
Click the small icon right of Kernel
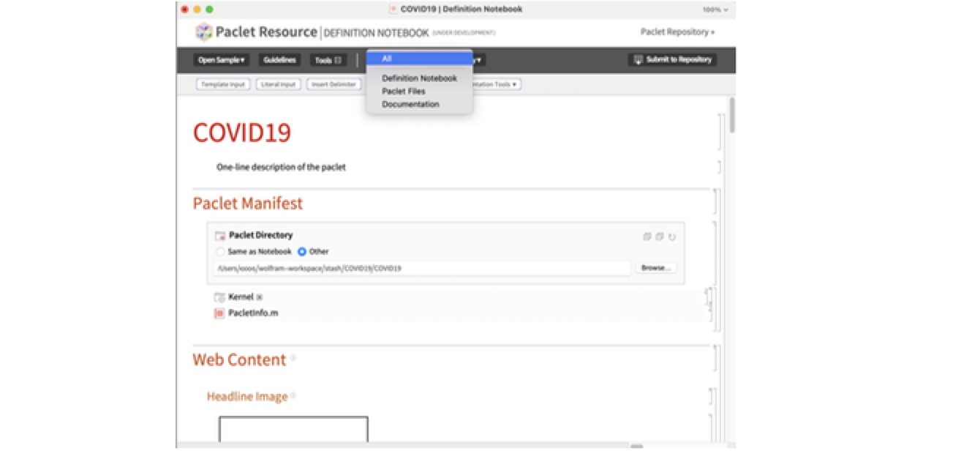[260, 297]
